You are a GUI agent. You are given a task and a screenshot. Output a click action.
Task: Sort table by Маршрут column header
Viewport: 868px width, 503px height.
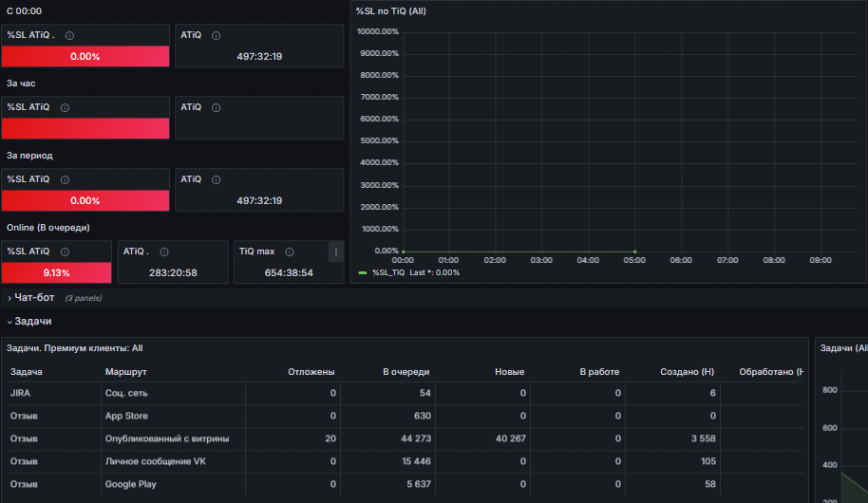pyautogui.click(x=125, y=372)
